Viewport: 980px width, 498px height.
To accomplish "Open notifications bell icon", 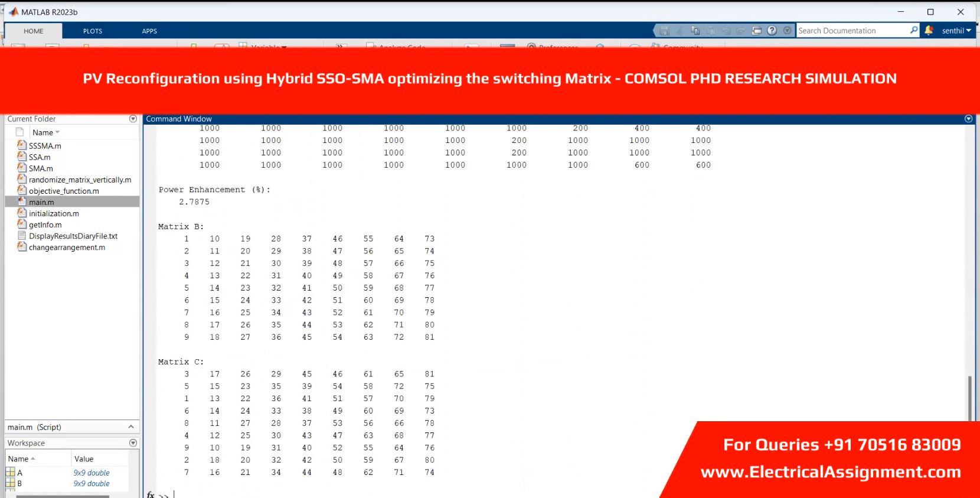I will click(929, 30).
